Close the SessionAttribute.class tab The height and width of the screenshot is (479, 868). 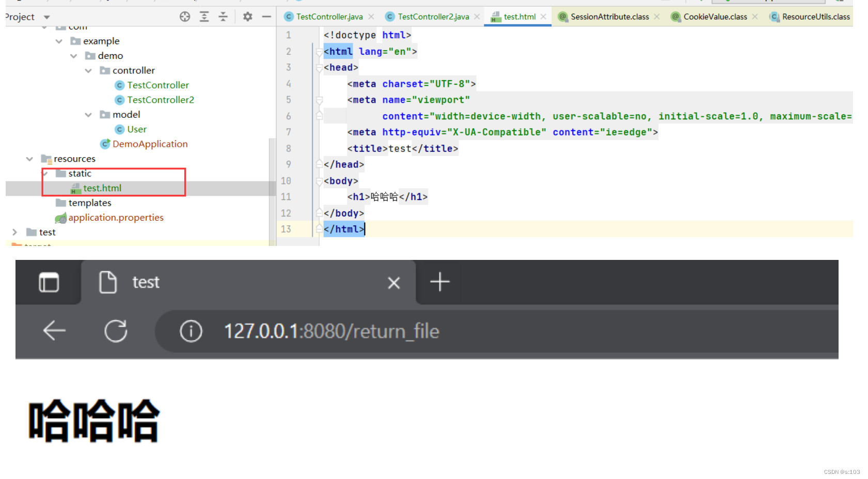coord(657,17)
